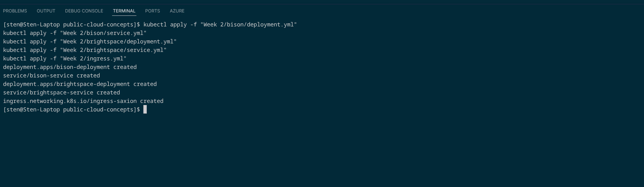Click the "Week 2/ingress.yml" file path

click(94, 59)
